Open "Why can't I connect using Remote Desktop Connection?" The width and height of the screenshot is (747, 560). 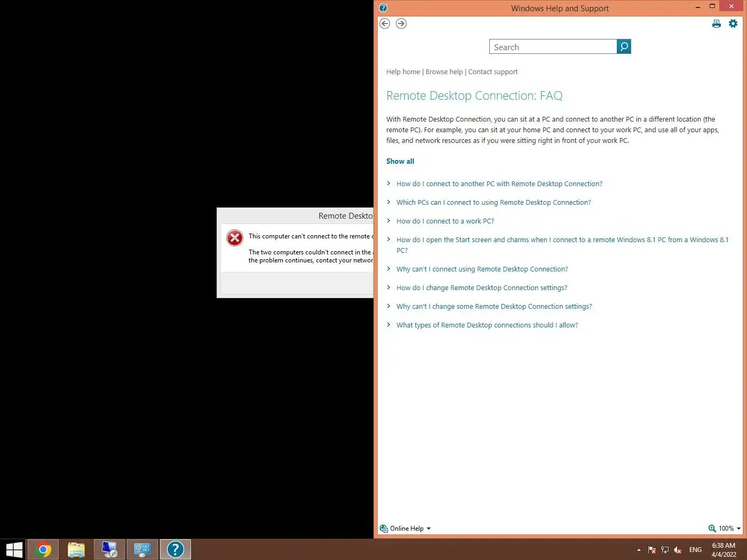click(x=482, y=269)
